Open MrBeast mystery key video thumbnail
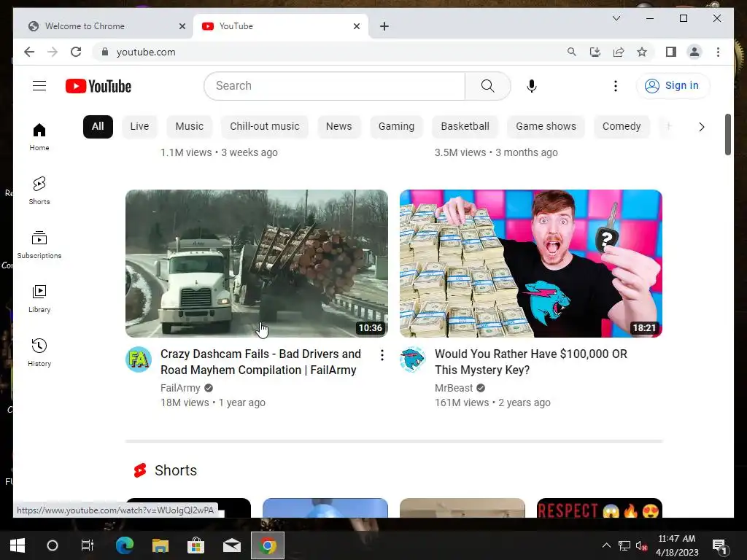747x560 pixels. (531, 263)
